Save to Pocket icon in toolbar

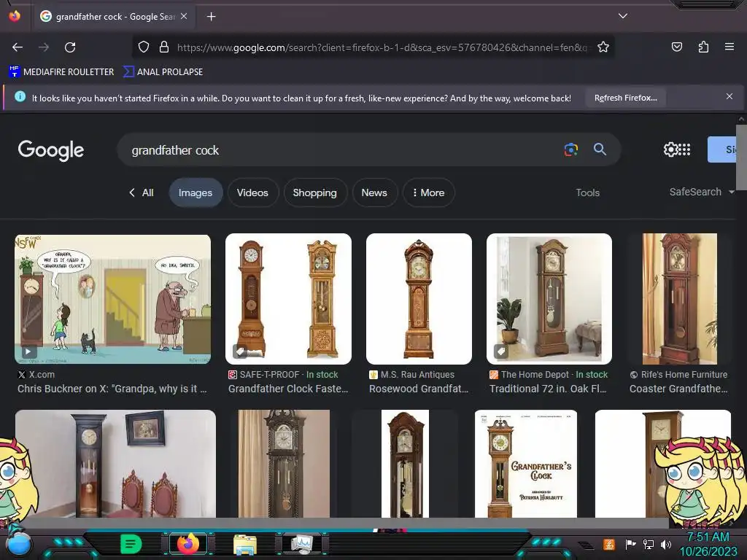coord(676,47)
